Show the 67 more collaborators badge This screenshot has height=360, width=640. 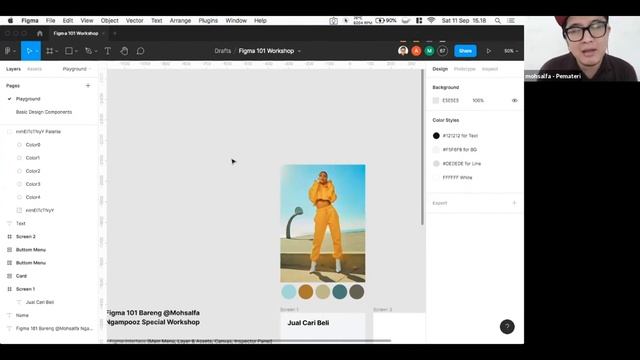[442, 51]
